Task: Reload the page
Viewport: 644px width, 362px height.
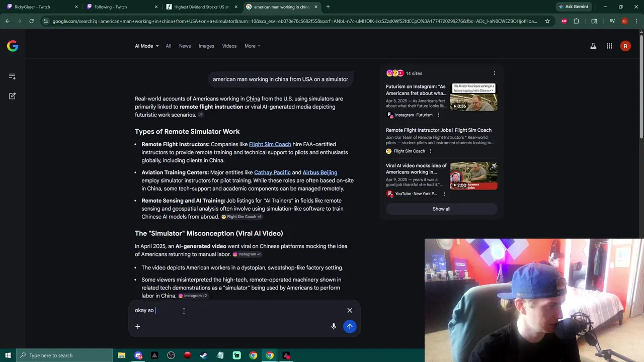Action: (31, 21)
